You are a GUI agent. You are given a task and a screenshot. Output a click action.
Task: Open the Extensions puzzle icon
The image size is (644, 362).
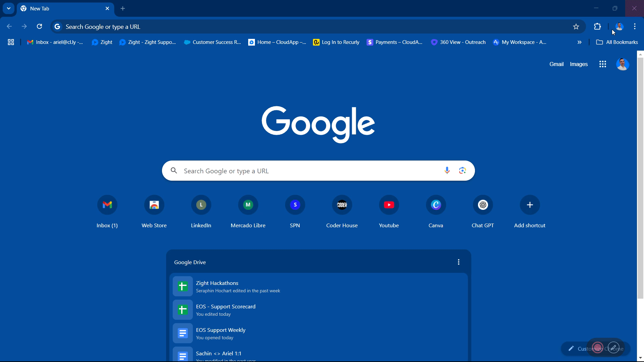(597, 26)
